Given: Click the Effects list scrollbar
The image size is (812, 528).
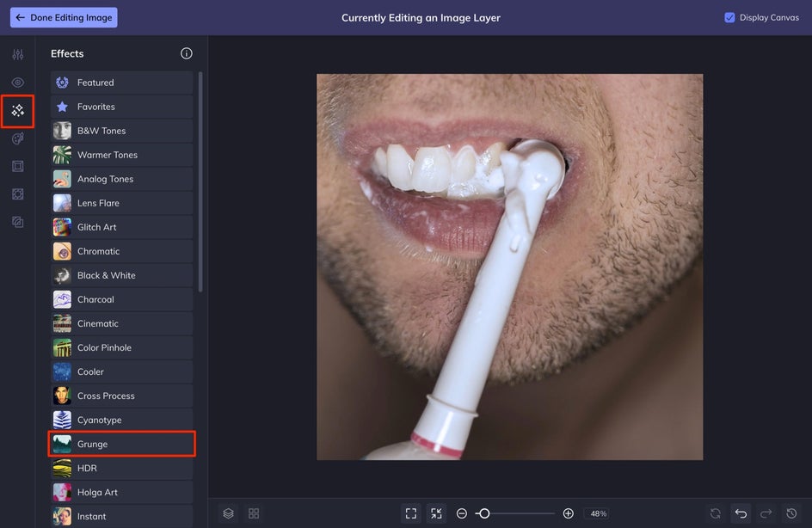Looking at the screenshot, I should coord(200,181).
